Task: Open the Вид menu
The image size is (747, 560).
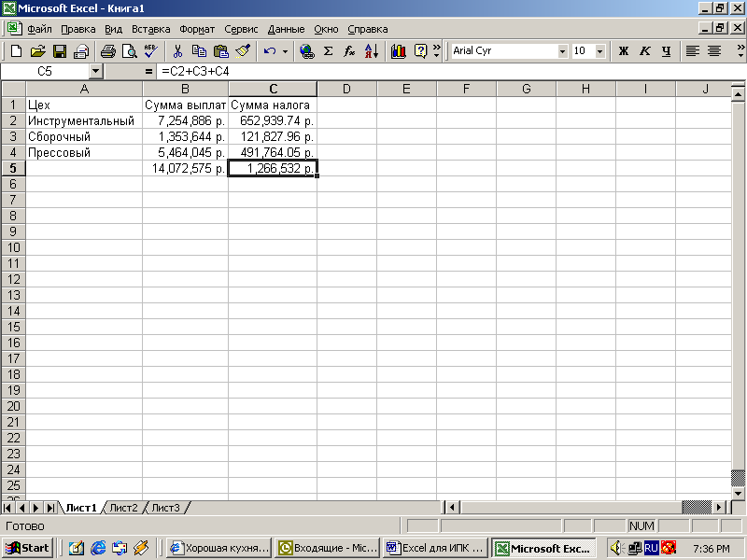Action: coord(113,29)
